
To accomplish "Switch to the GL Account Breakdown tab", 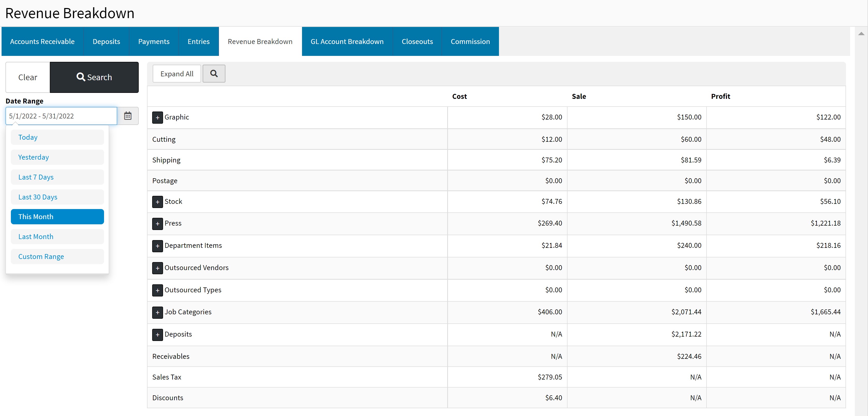I will 347,41.
